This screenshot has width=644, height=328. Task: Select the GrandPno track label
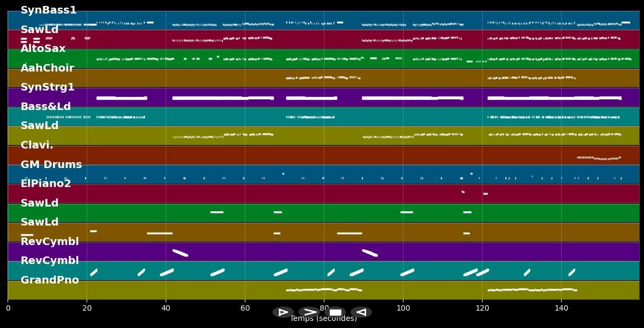point(50,280)
